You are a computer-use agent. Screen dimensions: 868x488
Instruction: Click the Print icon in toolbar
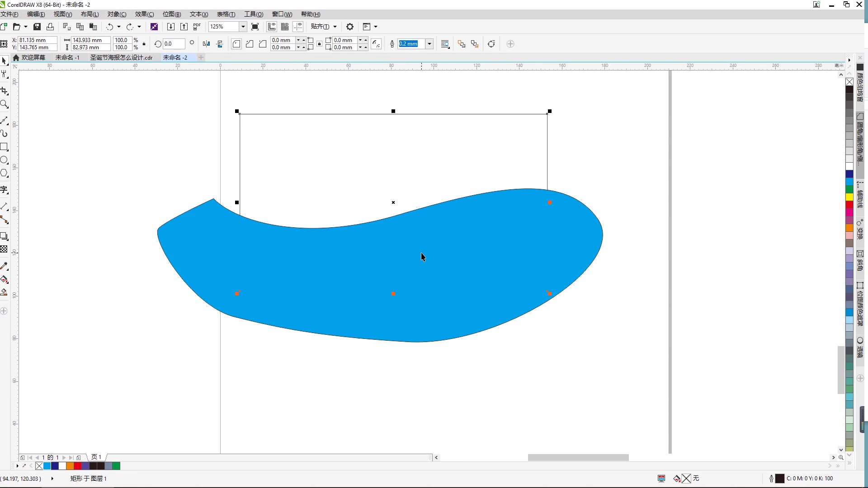[x=50, y=27]
